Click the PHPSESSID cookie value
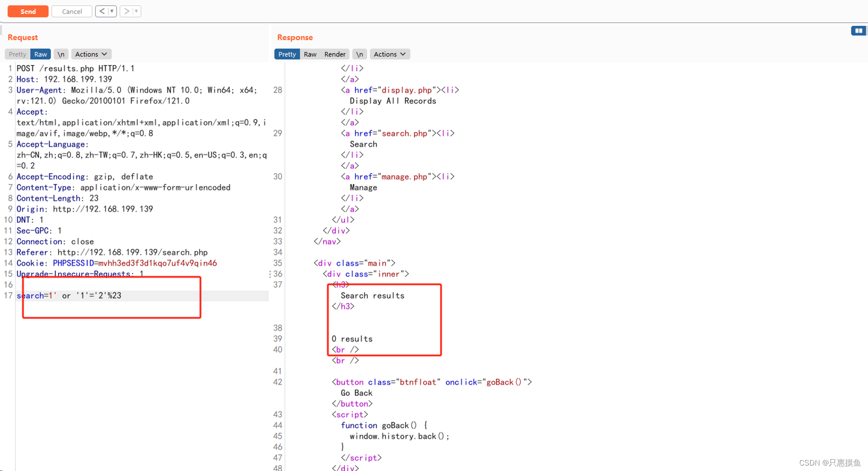The width and height of the screenshot is (868, 471). 157,263
